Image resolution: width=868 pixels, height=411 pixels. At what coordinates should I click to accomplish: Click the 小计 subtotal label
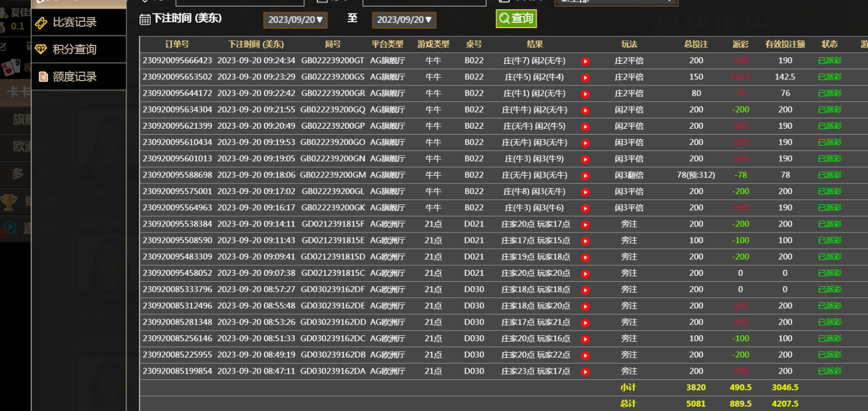point(628,387)
